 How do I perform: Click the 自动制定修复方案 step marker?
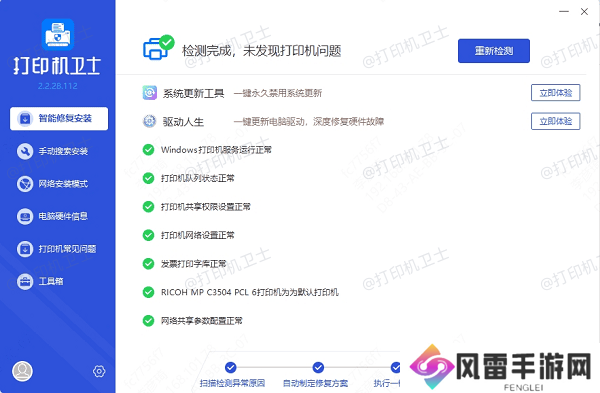click(318, 367)
